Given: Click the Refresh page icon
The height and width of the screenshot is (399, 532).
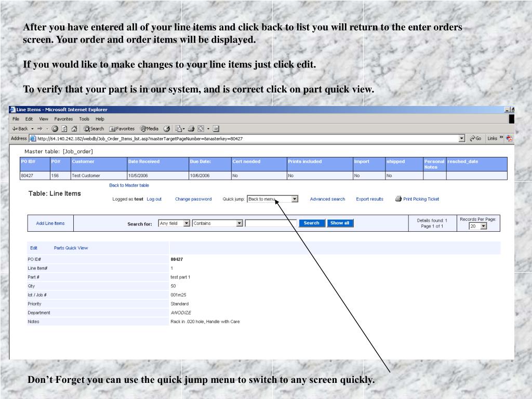Looking at the screenshot, I should (x=64, y=129).
